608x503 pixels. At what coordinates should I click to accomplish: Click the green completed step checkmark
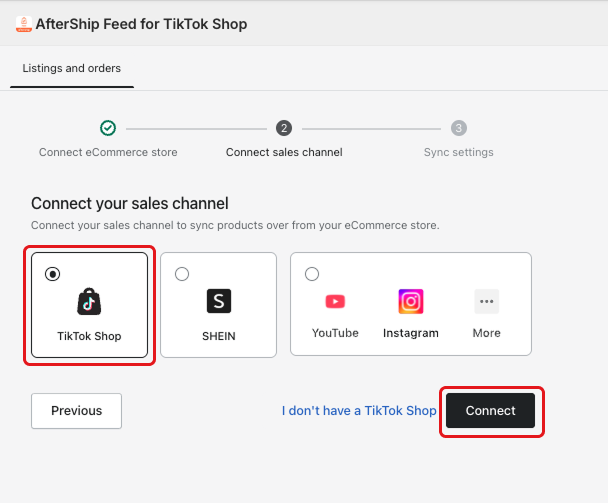pos(108,128)
